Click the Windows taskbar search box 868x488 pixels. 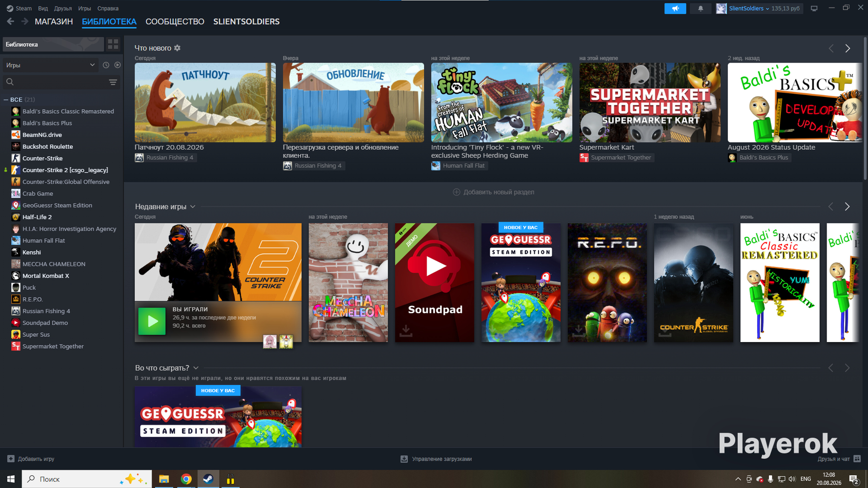point(87,479)
